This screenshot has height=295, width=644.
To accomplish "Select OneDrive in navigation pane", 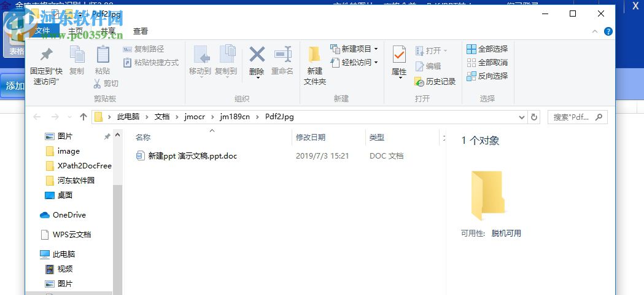I will tap(63, 214).
